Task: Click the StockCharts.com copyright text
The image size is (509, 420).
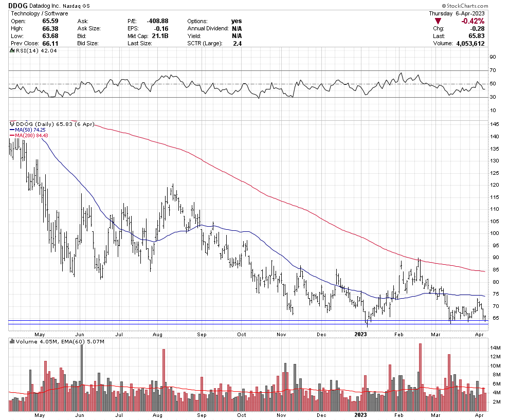Action: point(465,6)
